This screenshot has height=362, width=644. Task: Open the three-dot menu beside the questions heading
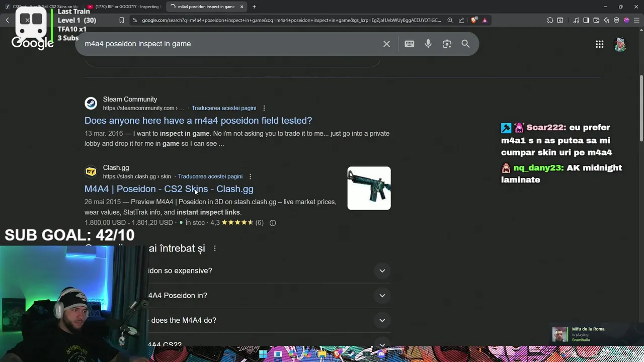(x=215, y=248)
